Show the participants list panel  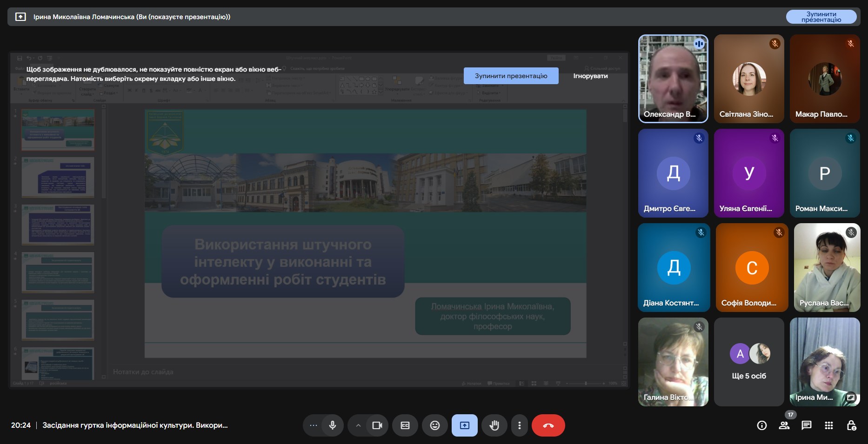click(x=784, y=425)
